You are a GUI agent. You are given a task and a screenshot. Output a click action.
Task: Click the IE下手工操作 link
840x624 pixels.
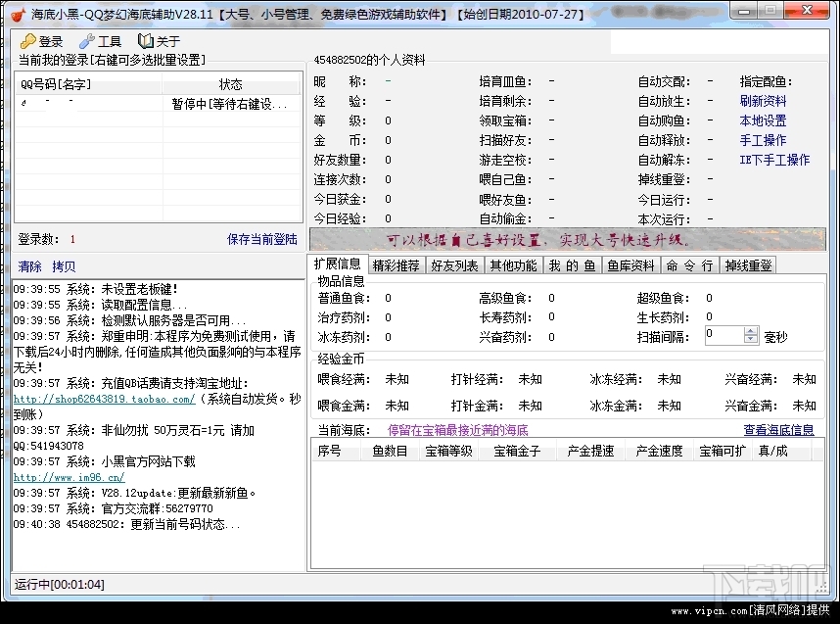[774, 160]
